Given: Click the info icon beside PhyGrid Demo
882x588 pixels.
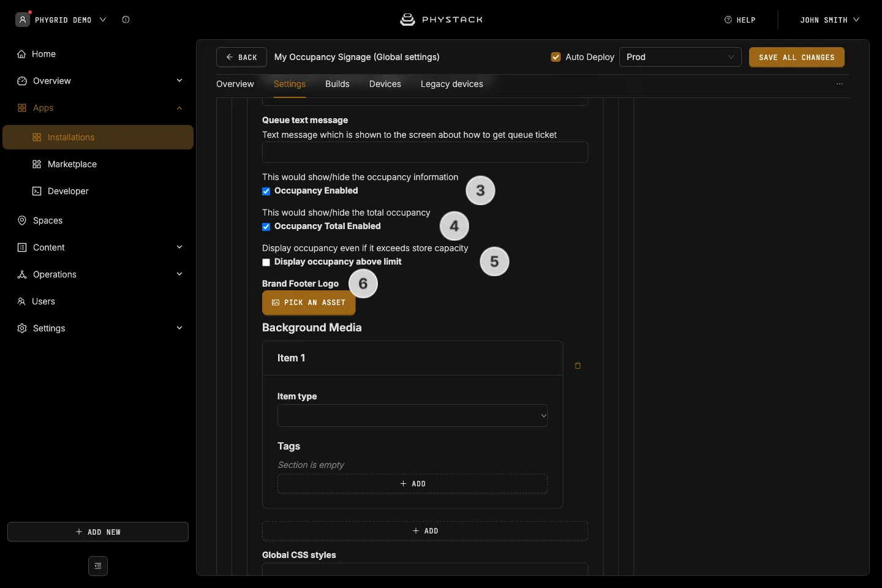Looking at the screenshot, I should [x=126, y=20].
